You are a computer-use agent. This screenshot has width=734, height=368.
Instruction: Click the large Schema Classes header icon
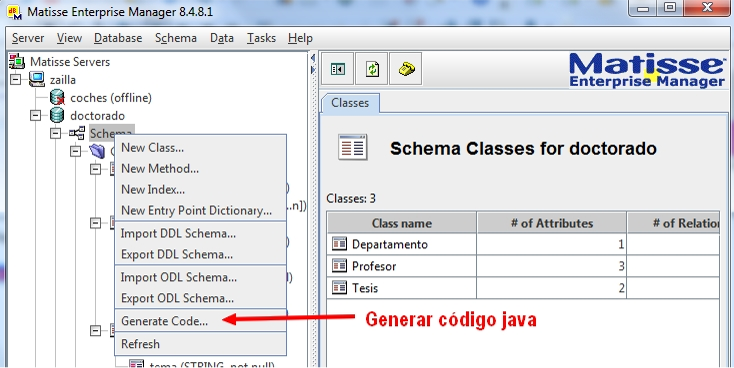tap(353, 147)
